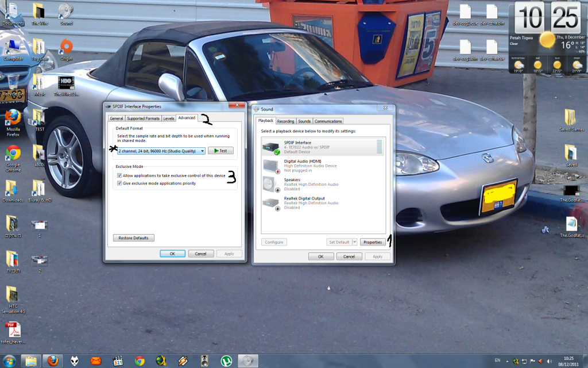Select the Advanced tab
Viewport: 588px width, 368px height.
click(187, 118)
